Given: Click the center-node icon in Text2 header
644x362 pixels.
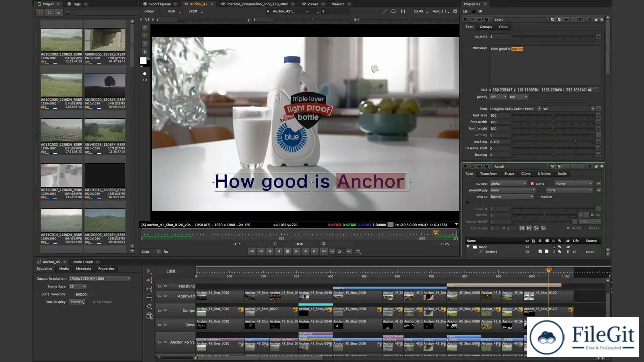Looking at the screenshot, I should click(472, 20).
